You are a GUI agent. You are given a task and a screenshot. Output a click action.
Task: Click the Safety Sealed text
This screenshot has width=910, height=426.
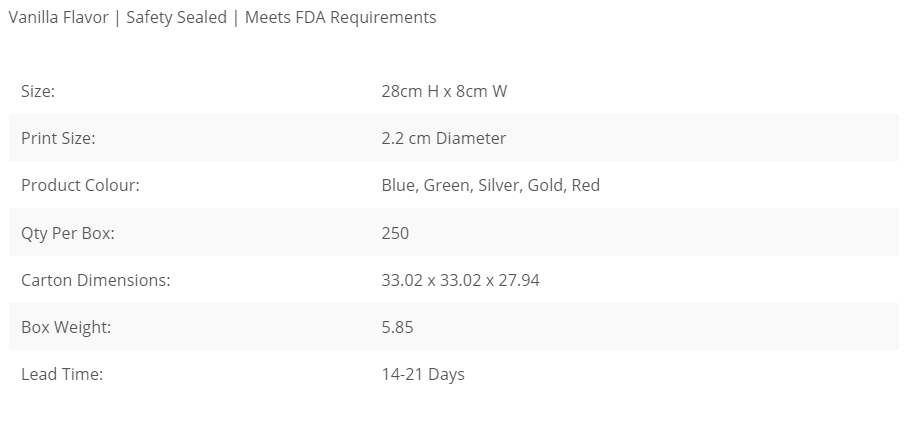click(x=176, y=17)
